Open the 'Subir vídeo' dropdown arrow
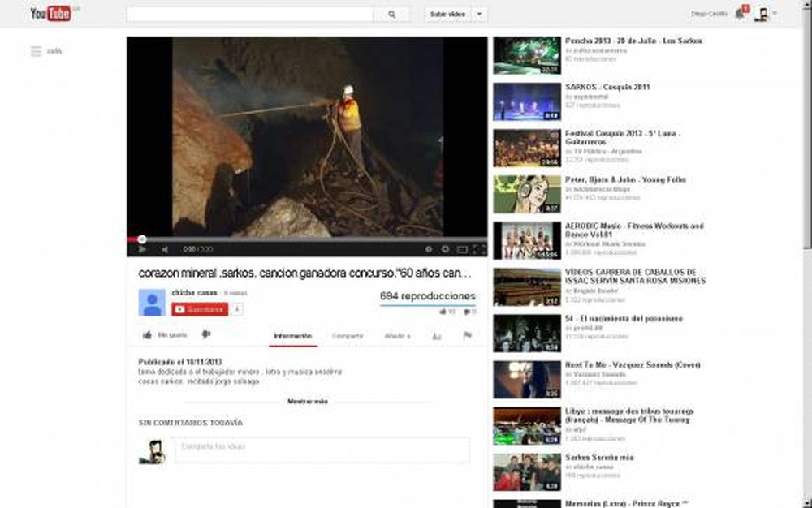This screenshot has height=508, width=812. point(479,15)
